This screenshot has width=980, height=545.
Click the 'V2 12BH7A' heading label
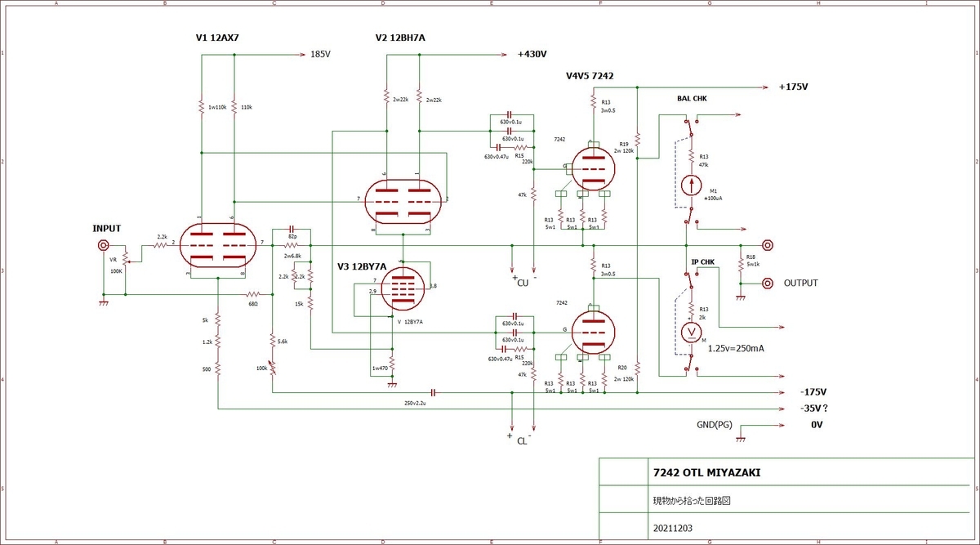(401, 38)
